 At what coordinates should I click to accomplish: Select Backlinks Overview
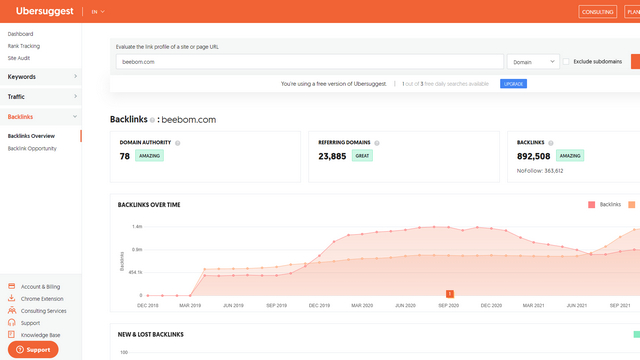tap(31, 136)
